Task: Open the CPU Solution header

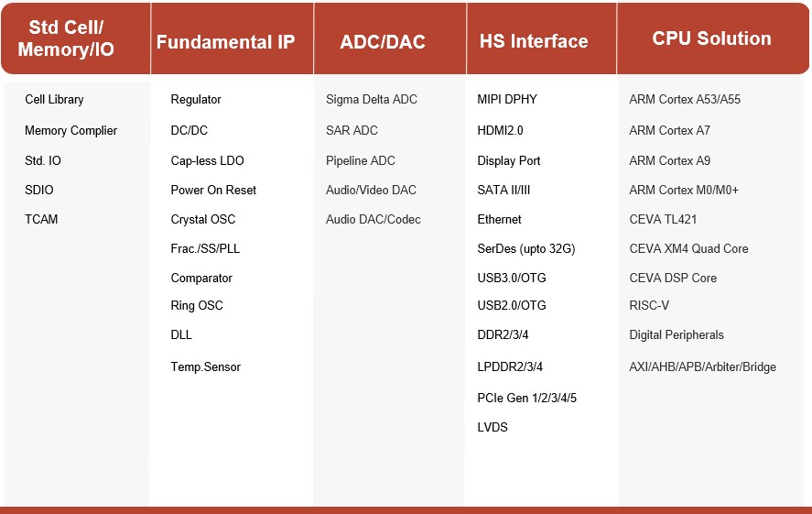Action: coord(711,38)
